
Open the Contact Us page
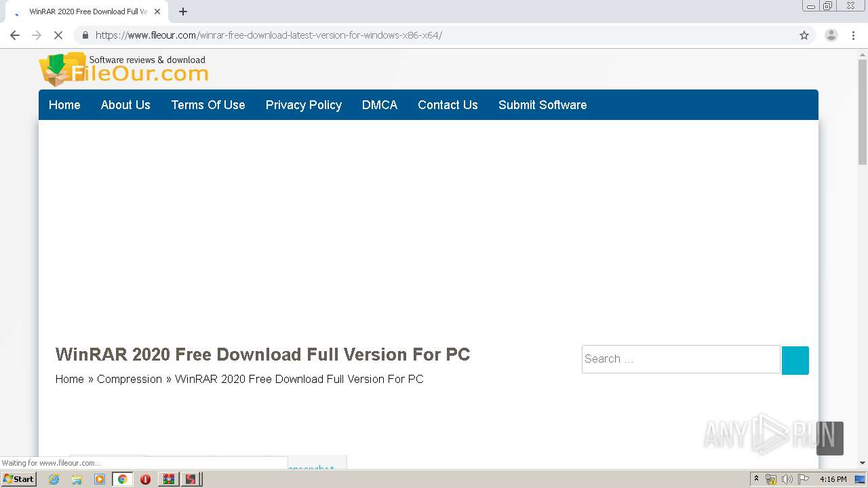tap(448, 105)
